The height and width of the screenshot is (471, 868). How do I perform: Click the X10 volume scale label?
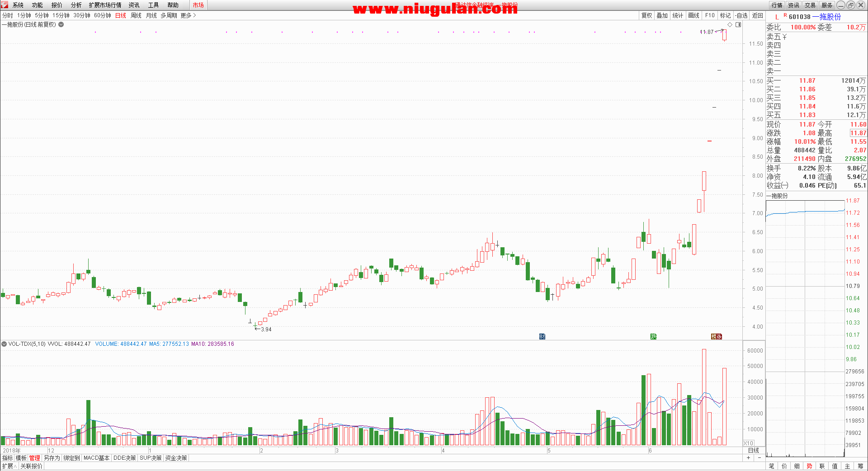[x=749, y=443]
